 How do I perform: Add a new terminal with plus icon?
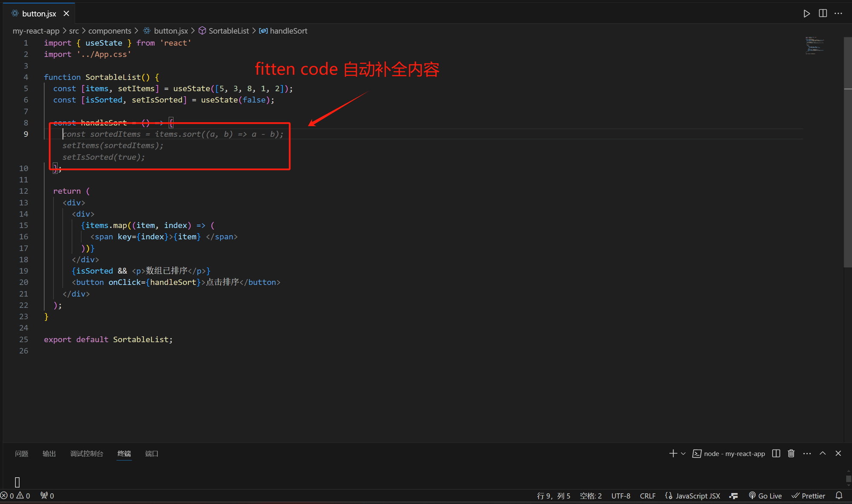(x=673, y=453)
